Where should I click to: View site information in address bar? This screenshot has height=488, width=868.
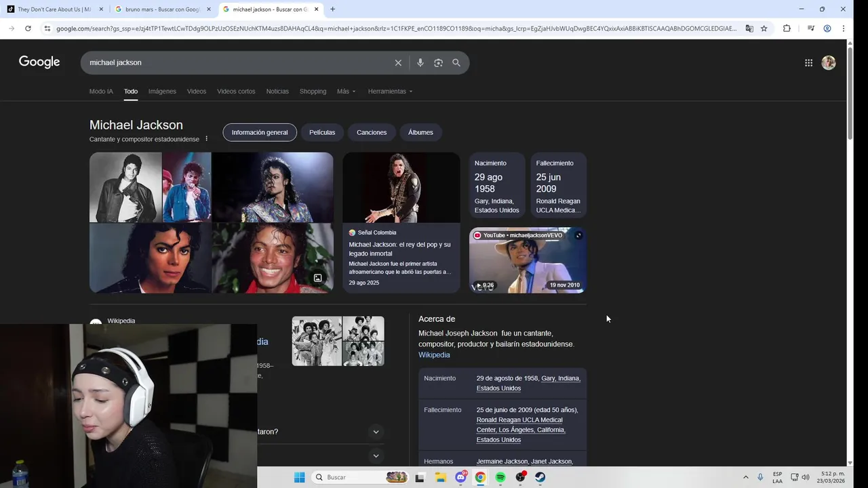coord(47,28)
